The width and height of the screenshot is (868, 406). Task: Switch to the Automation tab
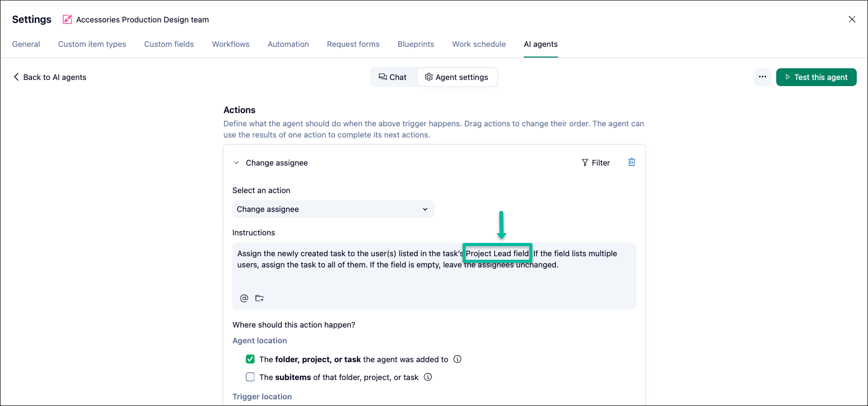[288, 44]
